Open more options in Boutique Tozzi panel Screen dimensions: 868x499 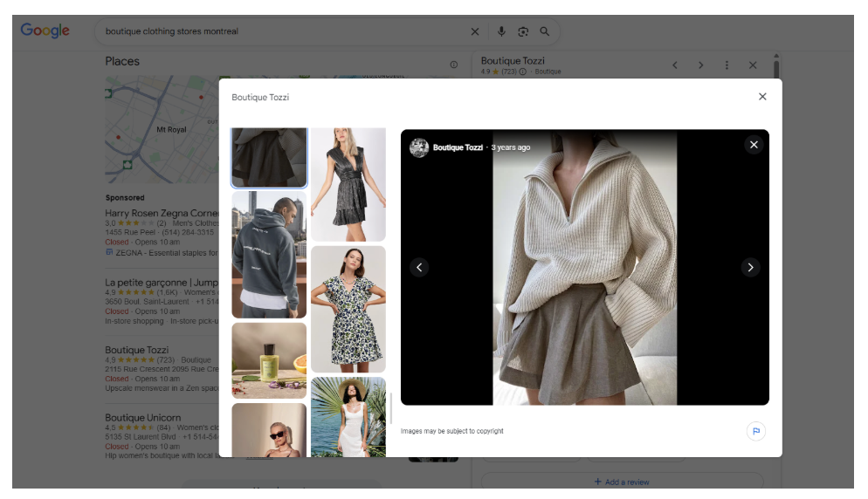tap(727, 65)
